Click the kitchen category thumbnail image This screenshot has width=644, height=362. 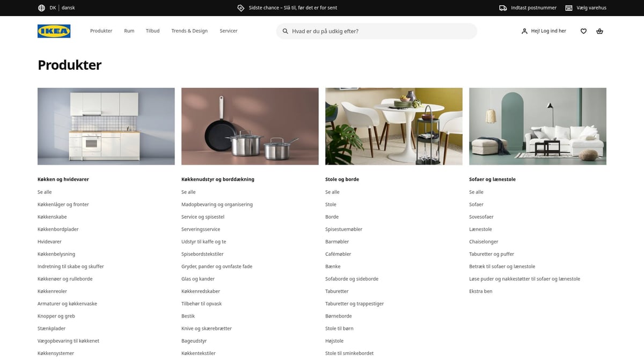106,126
